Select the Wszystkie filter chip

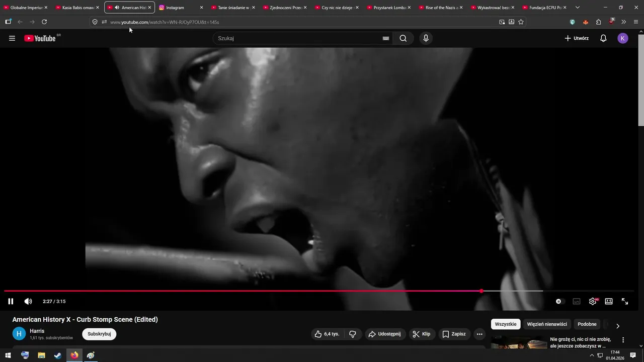coord(506,324)
